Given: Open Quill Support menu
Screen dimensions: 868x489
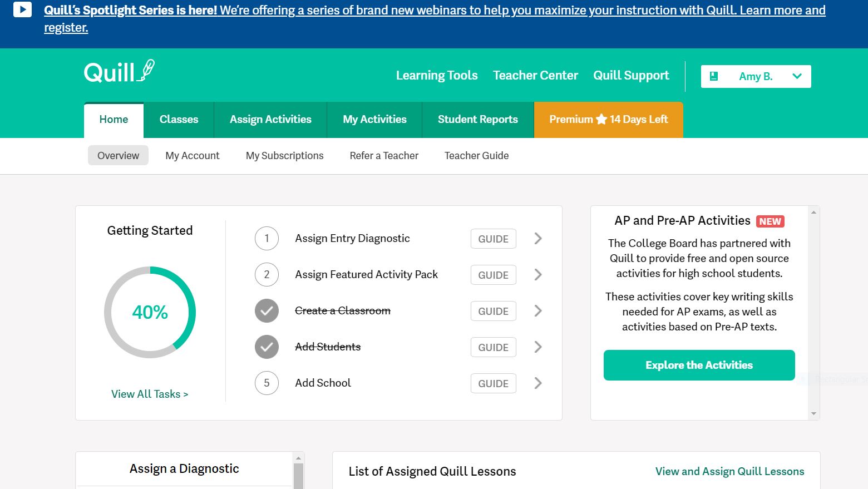Looking at the screenshot, I should tap(631, 76).
